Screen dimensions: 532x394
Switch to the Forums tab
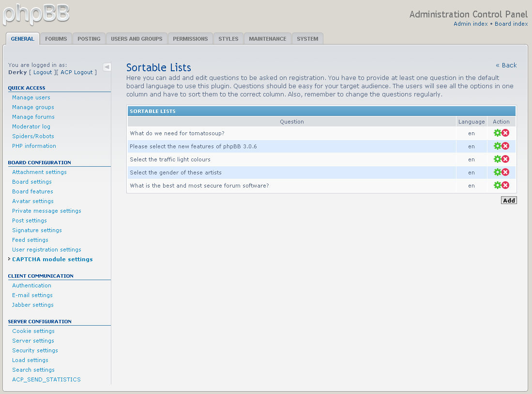click(x=56, y=39)
